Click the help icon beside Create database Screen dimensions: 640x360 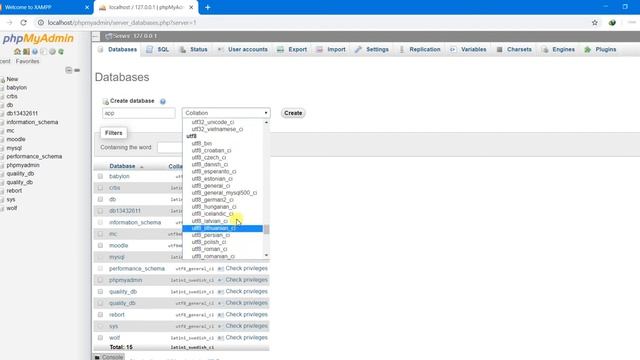coord(163,101)
